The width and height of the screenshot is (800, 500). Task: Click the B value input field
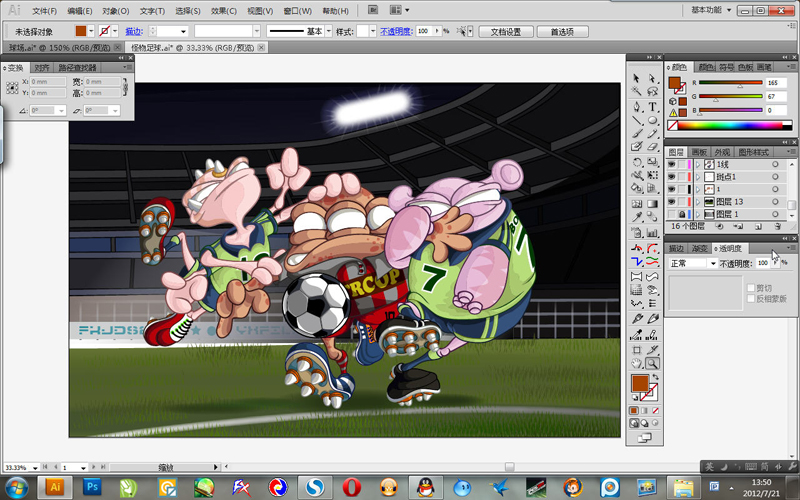pos(776,110)
